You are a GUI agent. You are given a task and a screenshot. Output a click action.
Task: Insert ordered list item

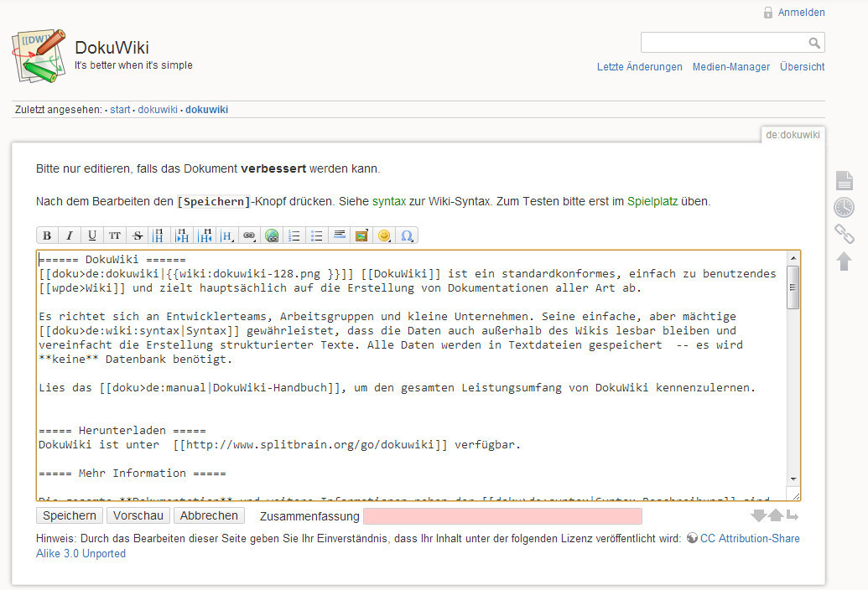tap(294, 235)
